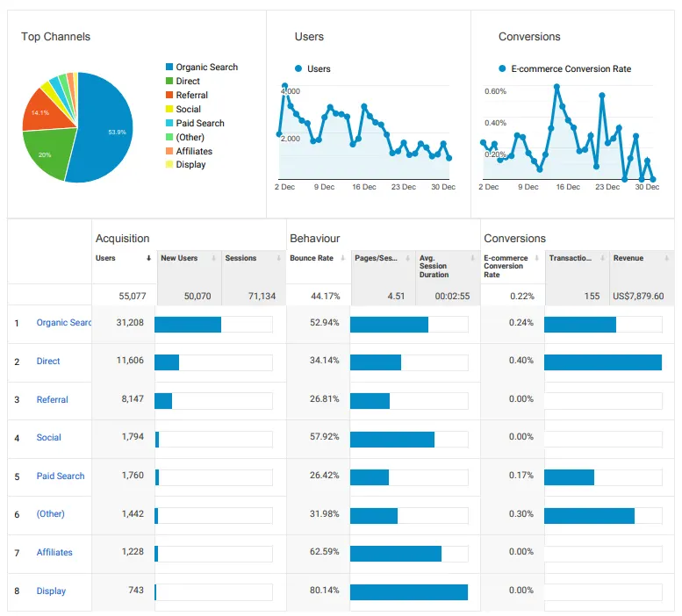Viewport: 682px width, 616px height.
Task: Click Referral users value 8,147
Action: pos(133,398)
